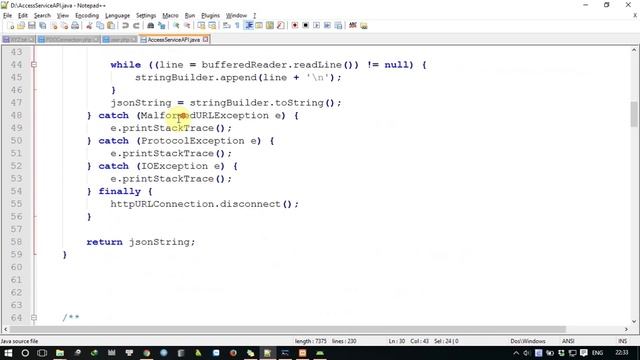640x360 pixels.
Task: Open the Window menu
Action: click(236, 16)
